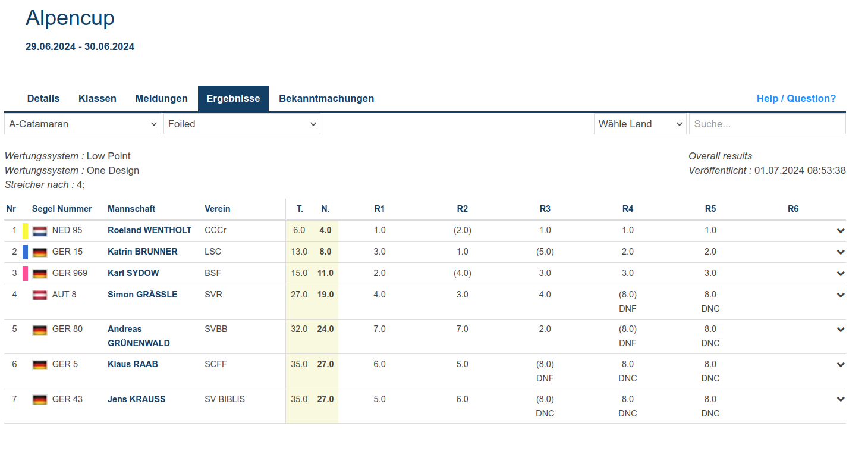Click the yellow marker in row 1
The height and width of the screenshot is (451, 868).
(x=26, y=231)
